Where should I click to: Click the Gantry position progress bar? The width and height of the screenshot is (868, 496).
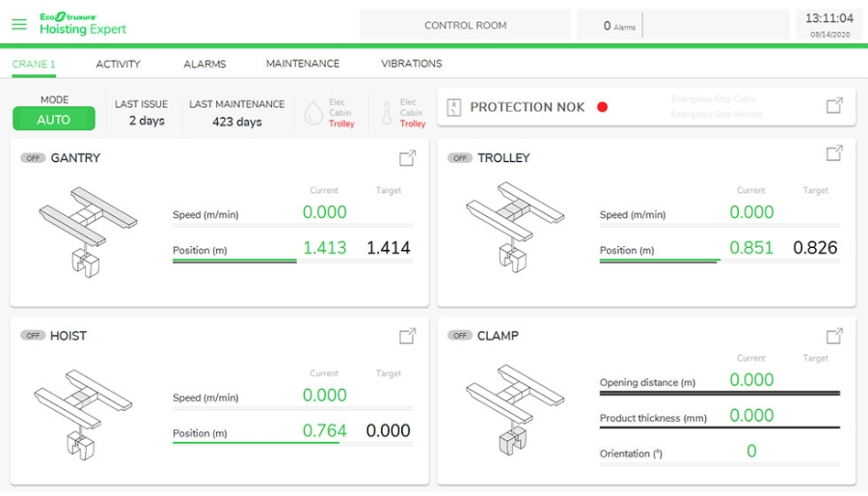point(234,261)
